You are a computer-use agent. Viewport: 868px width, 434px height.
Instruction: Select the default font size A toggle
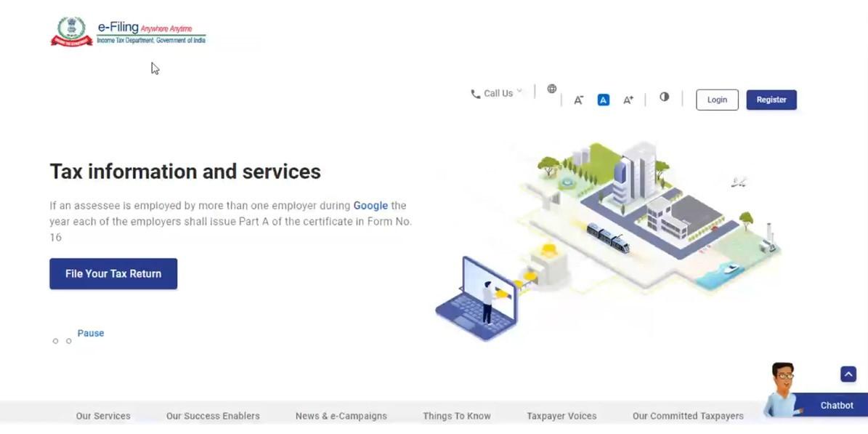603,100
